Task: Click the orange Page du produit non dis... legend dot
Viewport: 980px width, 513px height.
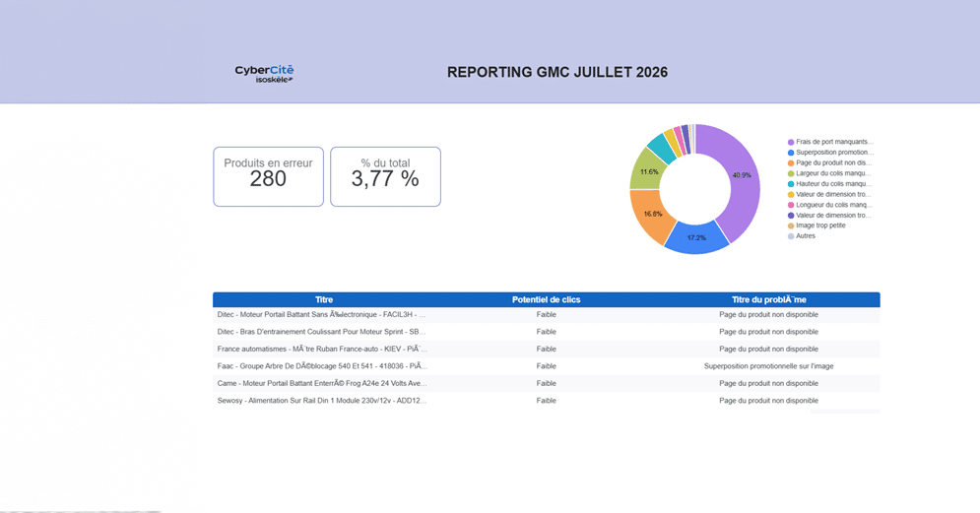Action: coord(791,163)
